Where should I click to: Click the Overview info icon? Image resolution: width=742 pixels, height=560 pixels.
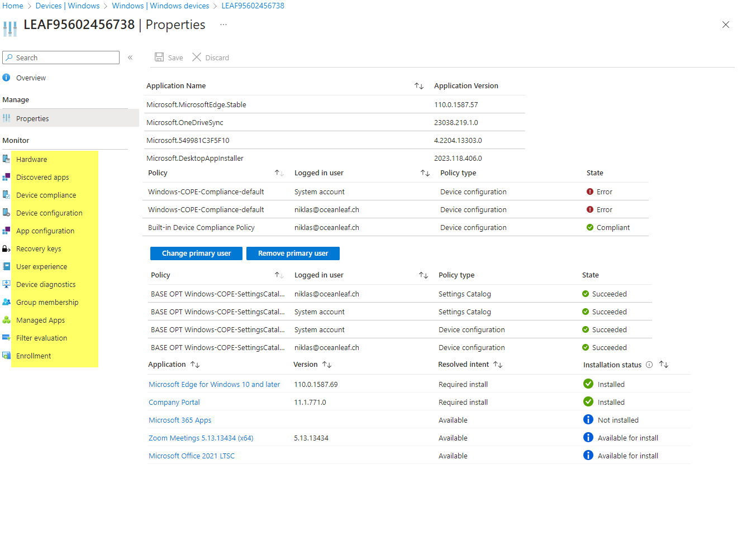point(6,78)
